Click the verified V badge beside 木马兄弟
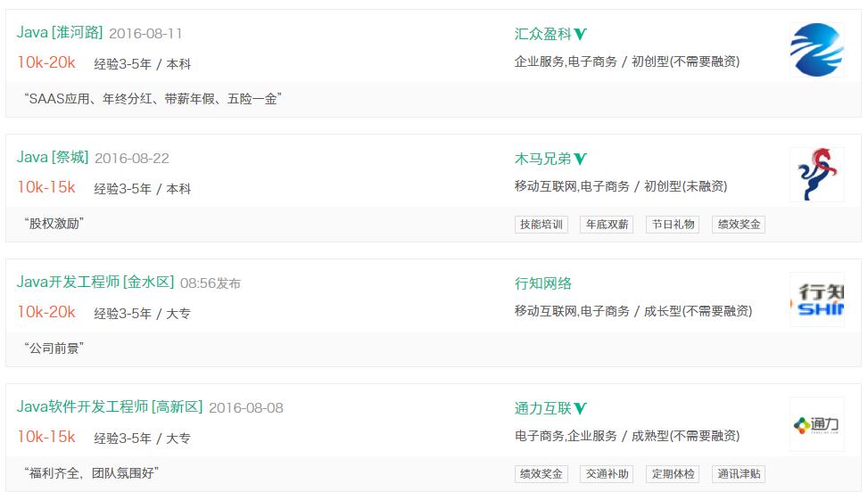 581,160
